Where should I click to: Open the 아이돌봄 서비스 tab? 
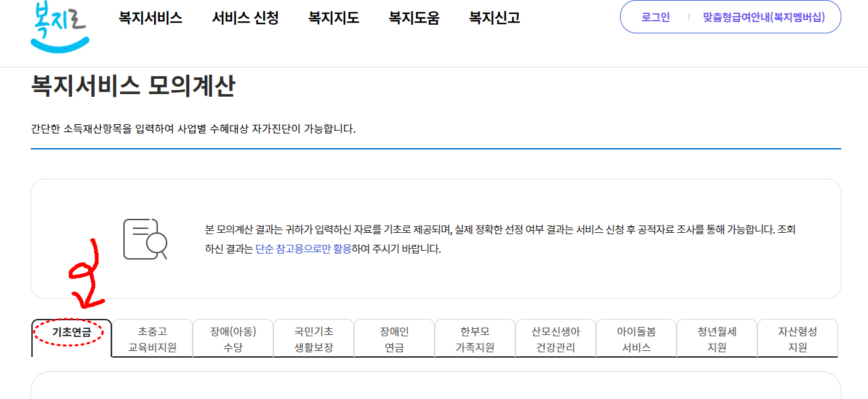pyautogui.click(x=637, y=339)
